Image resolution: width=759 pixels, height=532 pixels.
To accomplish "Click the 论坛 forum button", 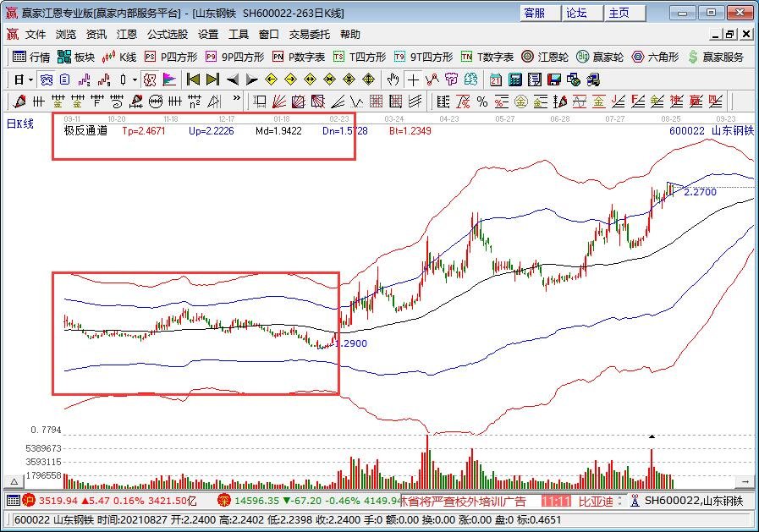I will click(583, 13).
